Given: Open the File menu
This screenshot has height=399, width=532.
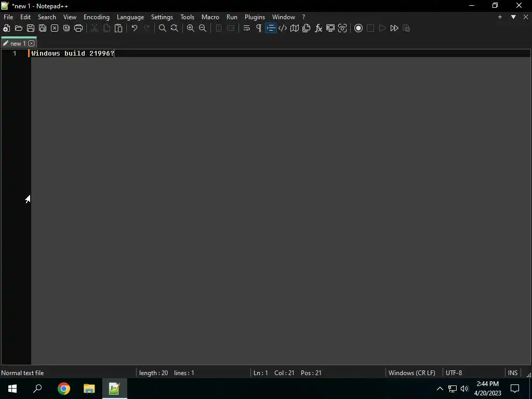Looking at the screenshot, I should (8, 17).
